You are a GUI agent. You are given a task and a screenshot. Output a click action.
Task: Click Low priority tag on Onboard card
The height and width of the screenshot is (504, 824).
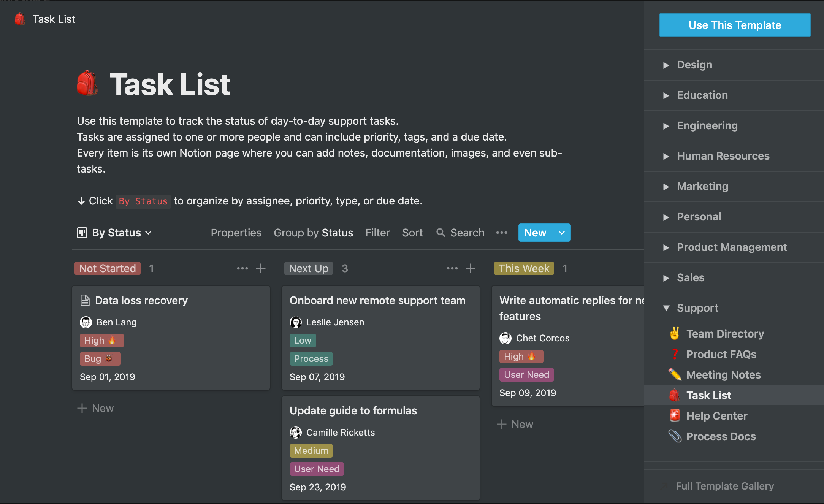coord(303,341)
